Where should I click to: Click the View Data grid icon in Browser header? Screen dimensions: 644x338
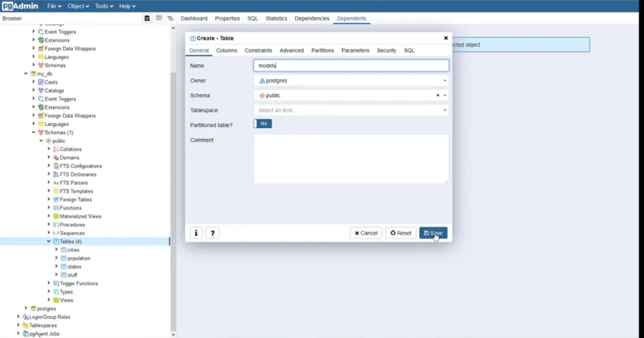point(159,19)
